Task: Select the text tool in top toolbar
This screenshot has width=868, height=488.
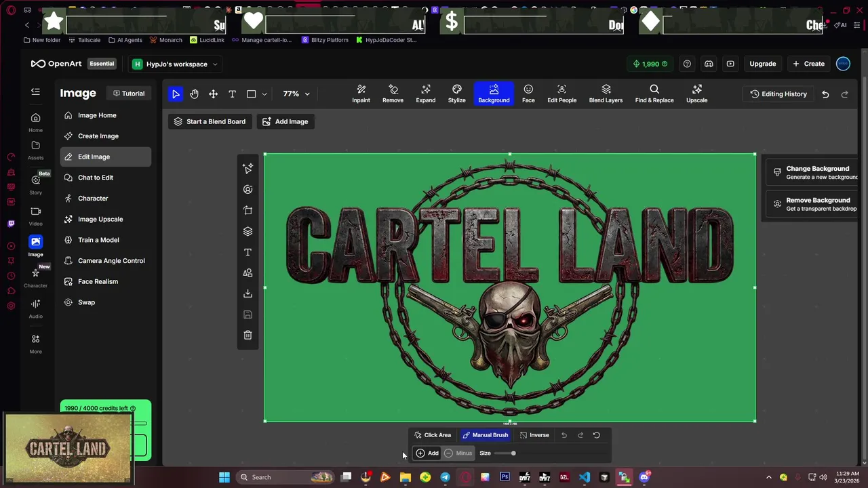Action: pyautogui.click(x=232, y=94)
